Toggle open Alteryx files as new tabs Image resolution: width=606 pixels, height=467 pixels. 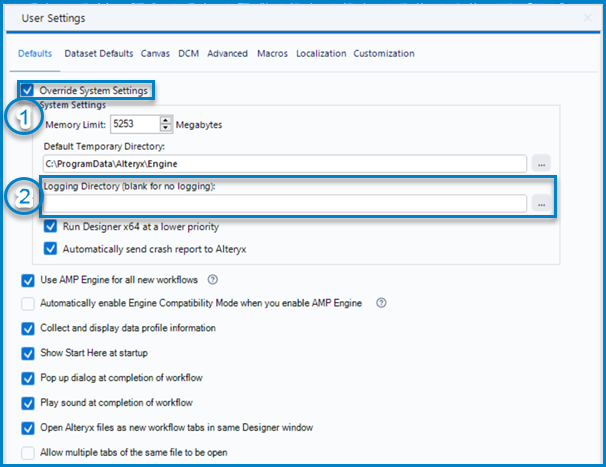click(x=28, y=428)
